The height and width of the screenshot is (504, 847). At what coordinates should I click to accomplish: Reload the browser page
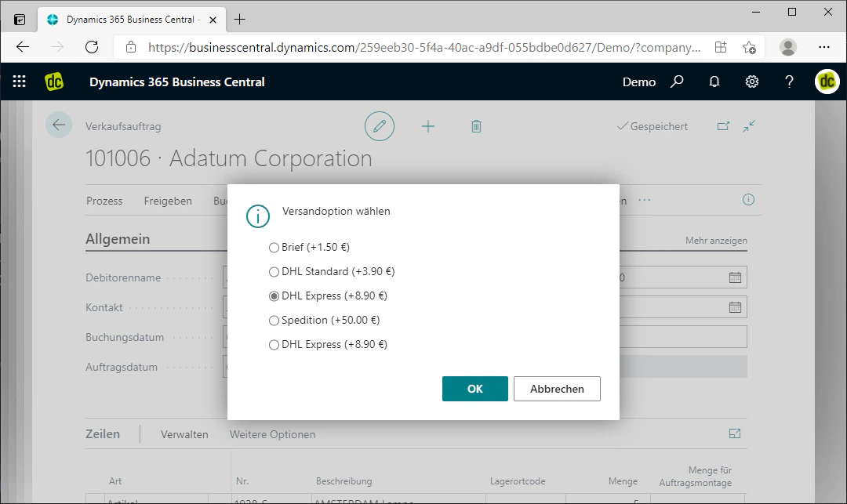[x=92, y=47]
